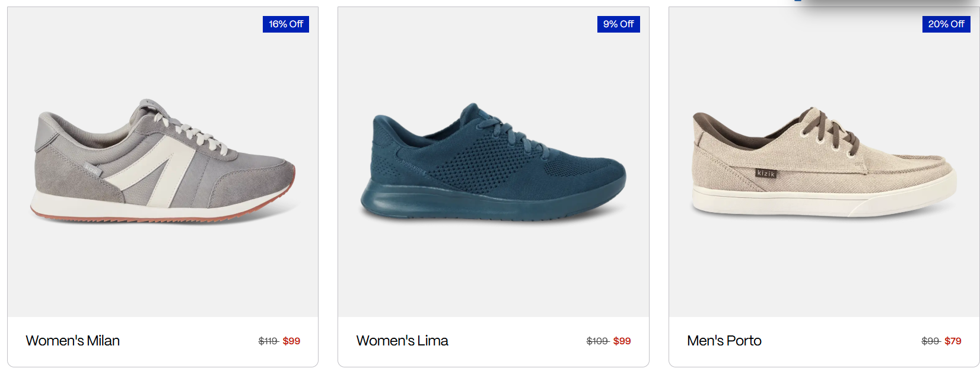Click the 9% Off badge

618,24
